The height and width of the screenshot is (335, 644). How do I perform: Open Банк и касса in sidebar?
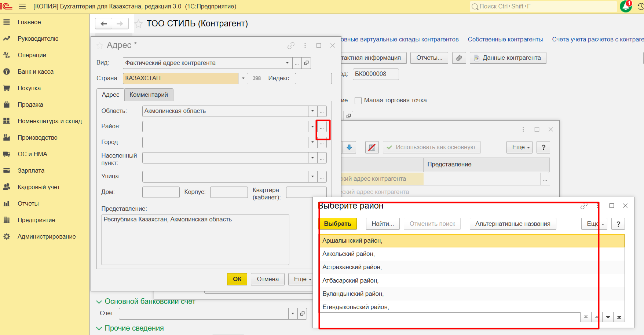[x=36, y=71]
